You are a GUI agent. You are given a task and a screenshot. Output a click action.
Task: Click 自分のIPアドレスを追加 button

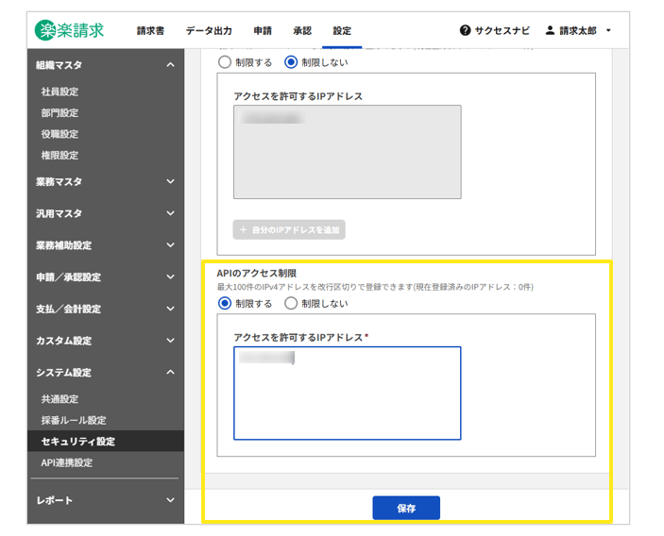pyautogui.click(x=289, y=230)
